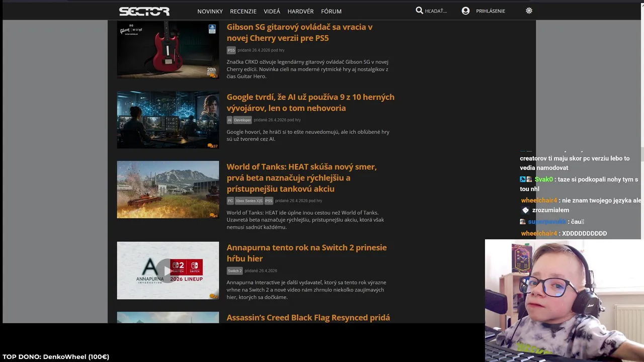Open the VIDEÁ section
Image resolution: width=644 pixels, height=362 pixels.
tap(272, 11)
